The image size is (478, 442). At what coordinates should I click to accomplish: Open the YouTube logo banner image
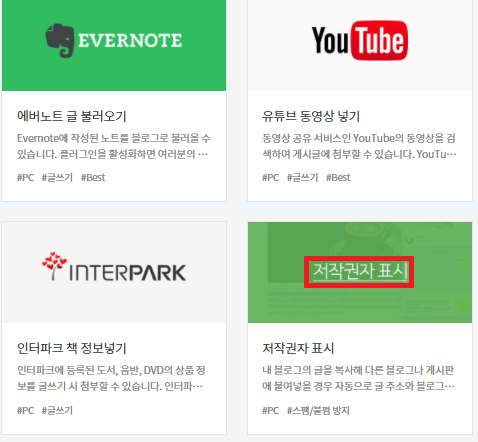point(360,45)
